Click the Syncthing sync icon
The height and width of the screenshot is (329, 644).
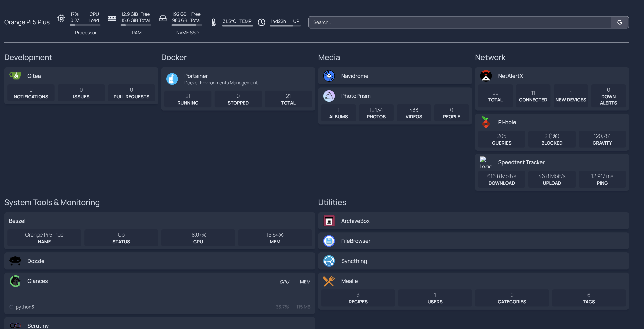click(x=329, y=261)
